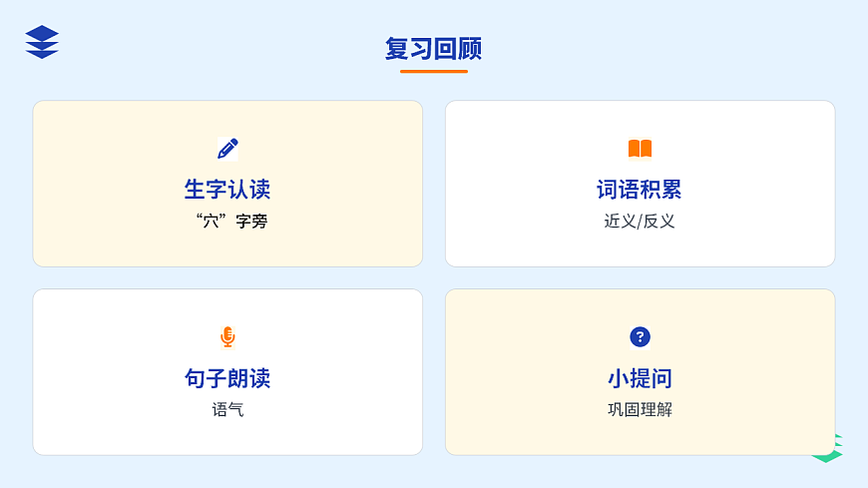Click the 巩固理解 subtitle text
The width and height of the screenshot is (868, 488).
pyautogui.click(x=640, y=410)
